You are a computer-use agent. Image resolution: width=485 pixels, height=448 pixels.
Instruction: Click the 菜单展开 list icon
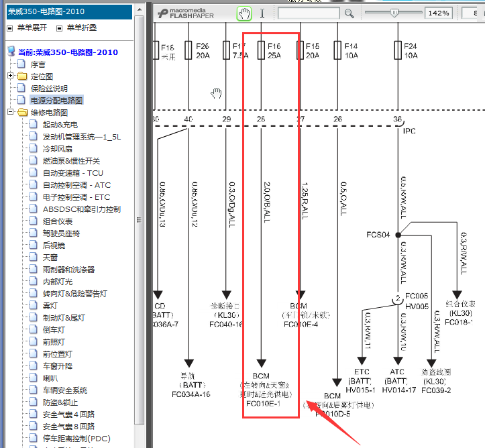pyautogui.click(x=10, y=28)
